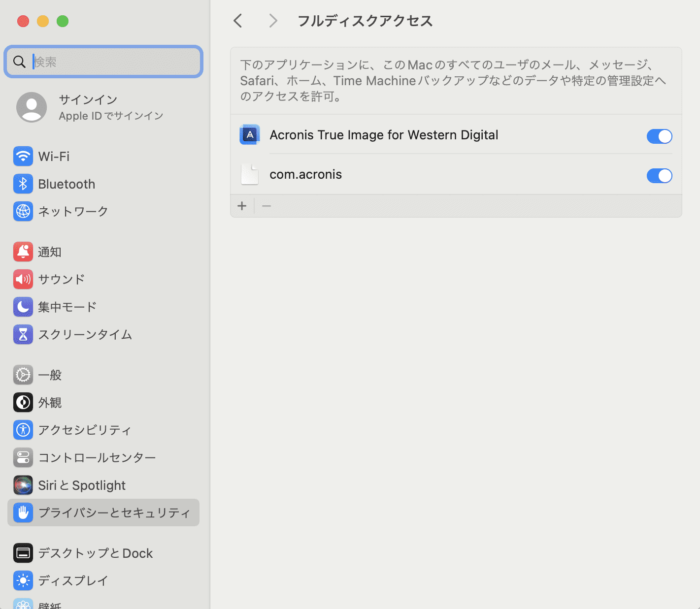Screen dimensions: 700x609
Task: Open Bluetooth settings label
Action: (x=67, y=184)
